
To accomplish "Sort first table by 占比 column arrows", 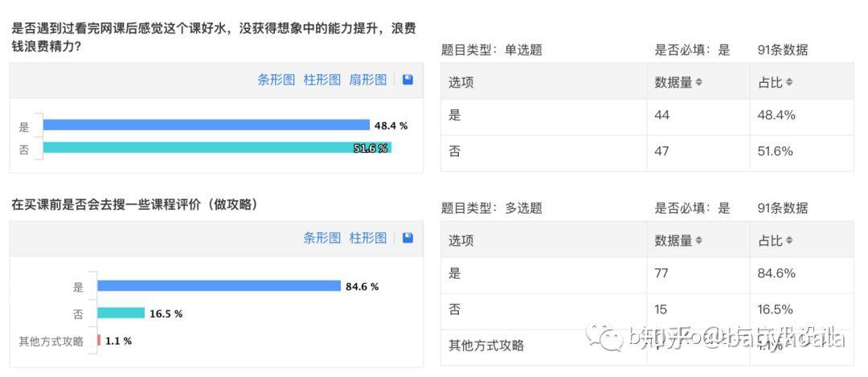I will click(x=789, y=82).
